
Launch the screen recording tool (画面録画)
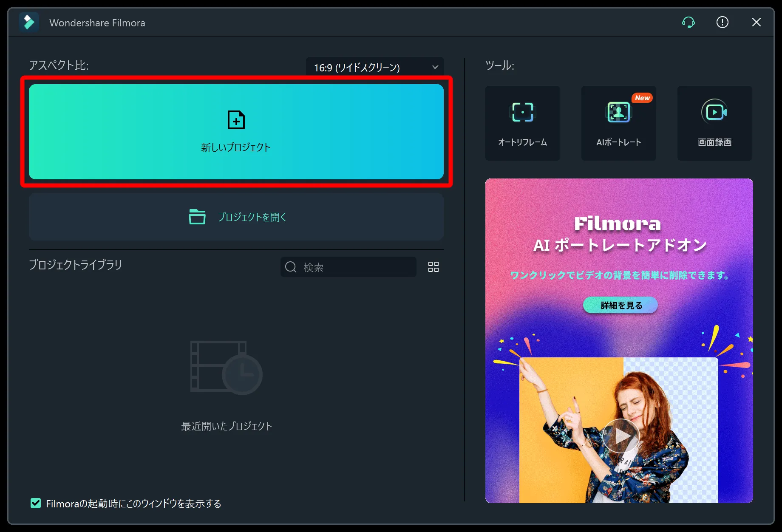click(715, 123)
